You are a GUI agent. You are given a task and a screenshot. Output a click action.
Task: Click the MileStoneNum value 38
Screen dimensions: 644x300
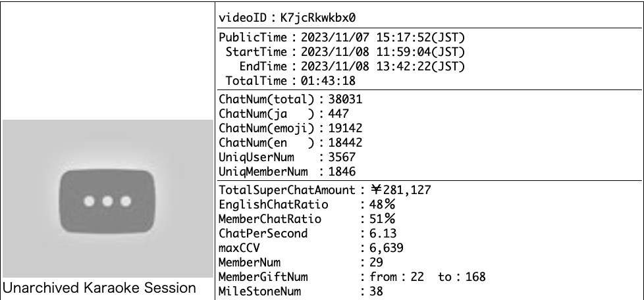pyautogui.click(x=376, y=291)
